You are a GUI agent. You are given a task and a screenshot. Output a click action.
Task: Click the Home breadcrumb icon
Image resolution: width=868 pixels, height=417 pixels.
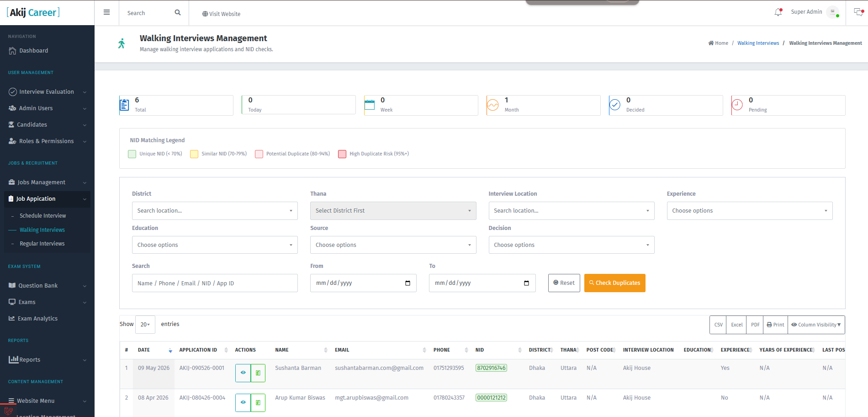pos(711,43)
